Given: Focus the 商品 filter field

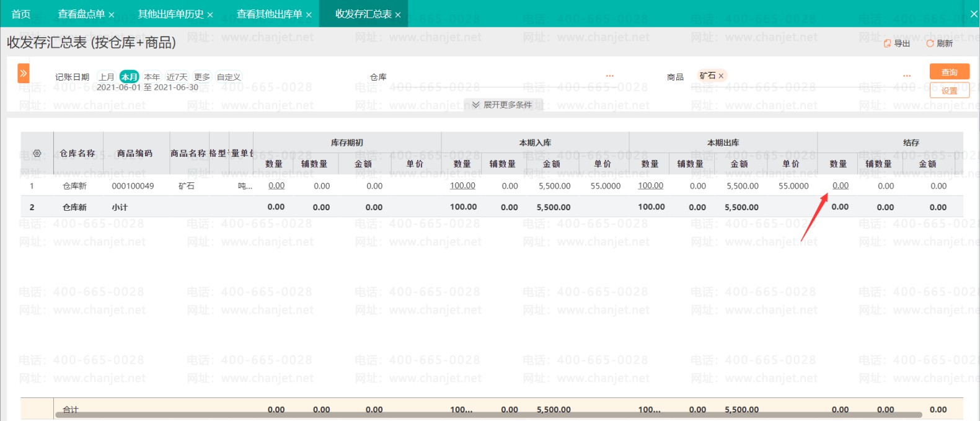Looking at the screenshot, I should coord(803,78).
